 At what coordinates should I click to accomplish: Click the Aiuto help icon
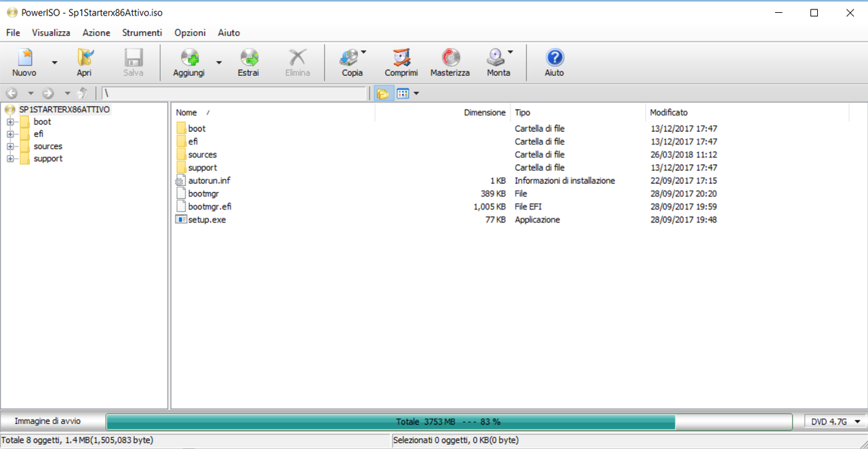[x=554, y=58]
